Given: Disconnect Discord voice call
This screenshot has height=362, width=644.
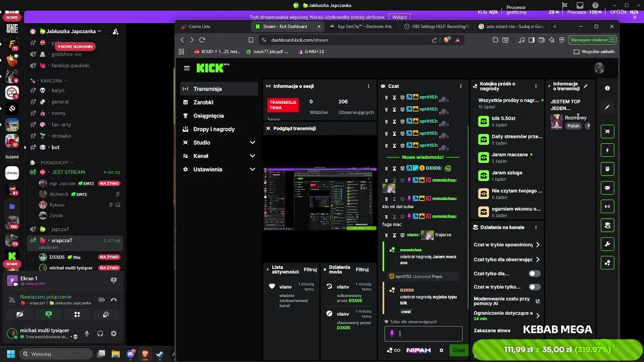Looking at the screenshot, I should point(114,300).
